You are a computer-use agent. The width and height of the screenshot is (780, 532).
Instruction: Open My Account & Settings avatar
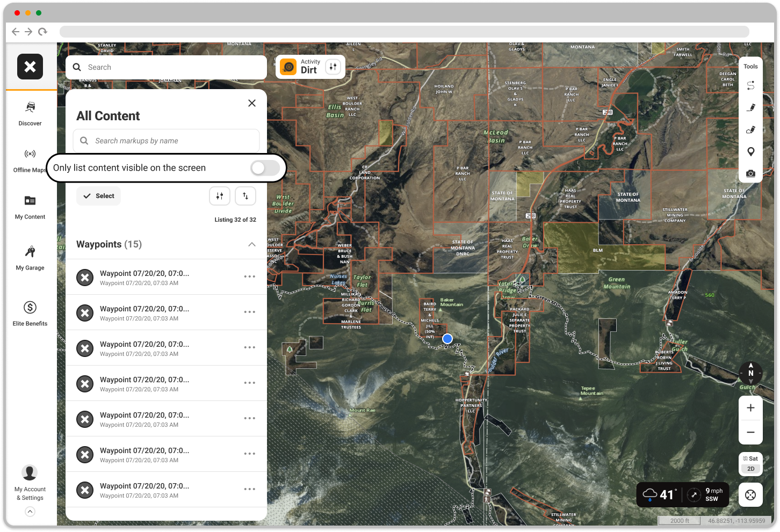pyautogui.click(x=30, y=472)
